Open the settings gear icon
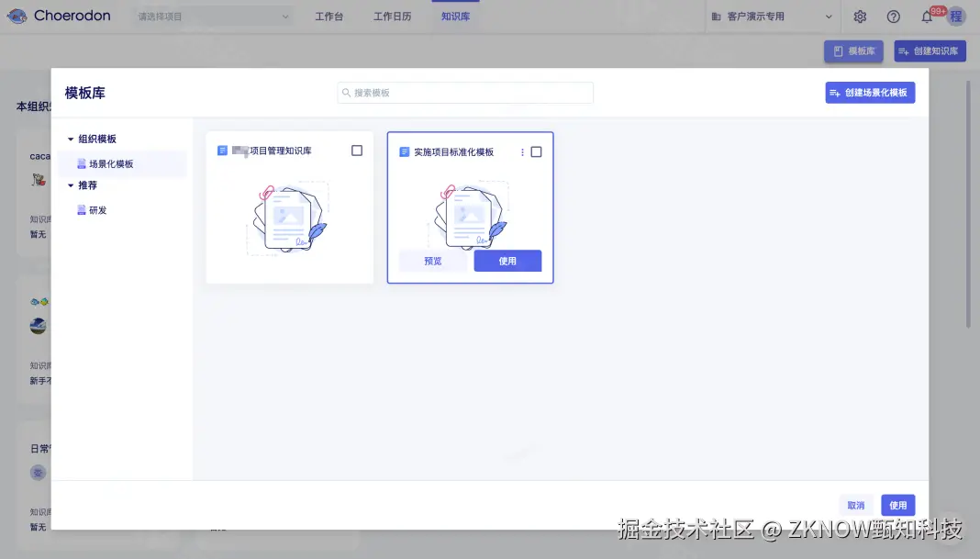The image size is (980, 559). [859, 16]
